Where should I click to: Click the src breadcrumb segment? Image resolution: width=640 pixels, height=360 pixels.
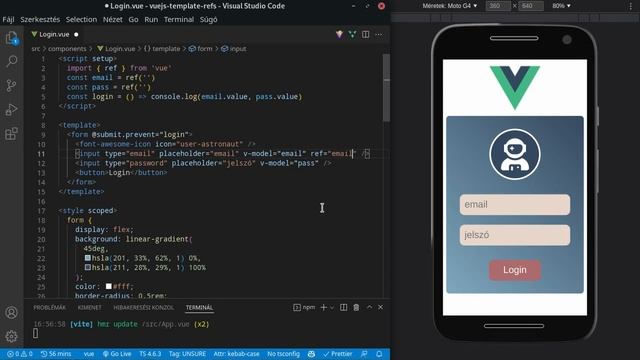[36, 49]
